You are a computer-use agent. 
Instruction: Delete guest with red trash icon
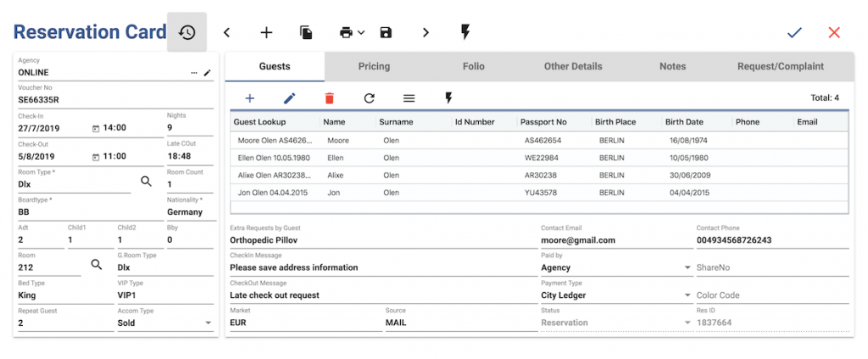coord(330,98)
